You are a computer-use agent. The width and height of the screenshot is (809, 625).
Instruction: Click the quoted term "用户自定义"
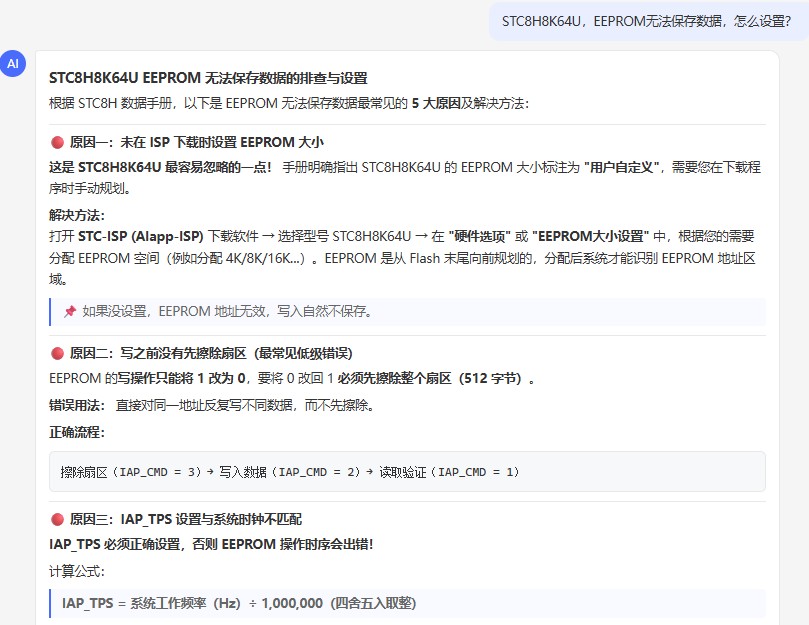(x=622, y=167)
